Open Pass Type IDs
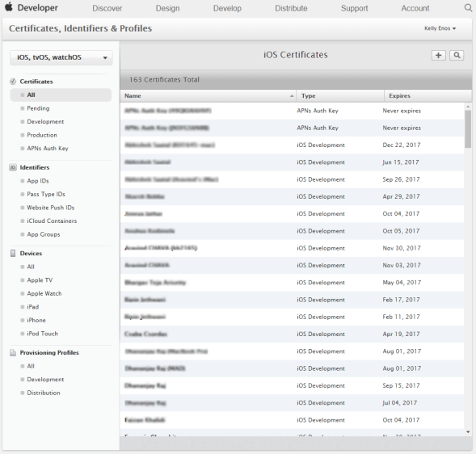The image size is (476, 454). (46, 194)
